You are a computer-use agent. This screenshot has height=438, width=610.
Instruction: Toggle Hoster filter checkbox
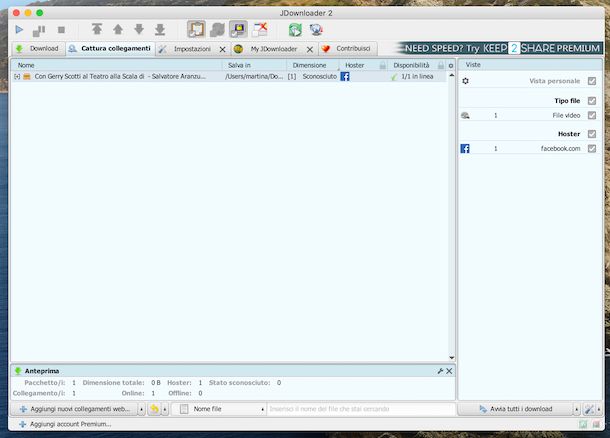coord(592,134)
